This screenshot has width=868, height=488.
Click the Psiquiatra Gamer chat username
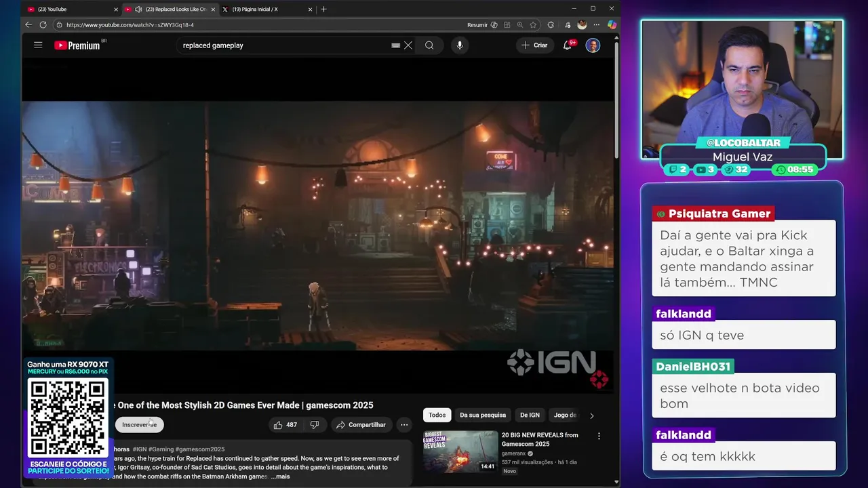pos(713,213)
